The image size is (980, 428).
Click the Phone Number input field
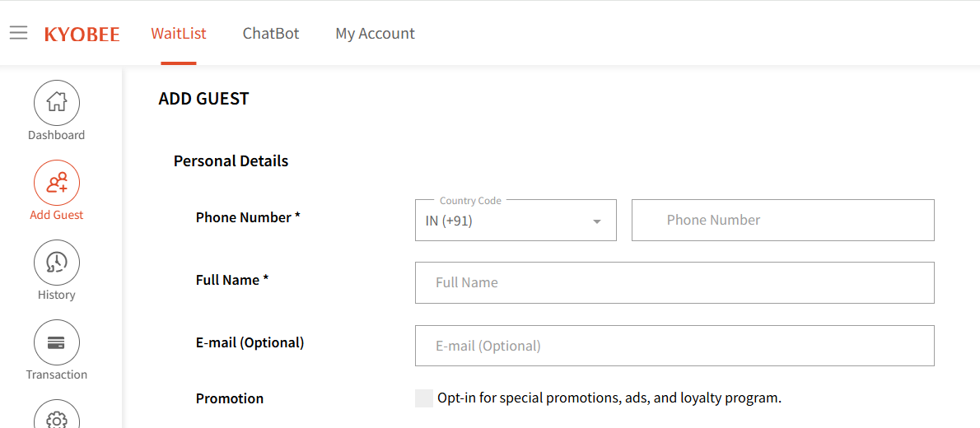[x=782, y=220]
